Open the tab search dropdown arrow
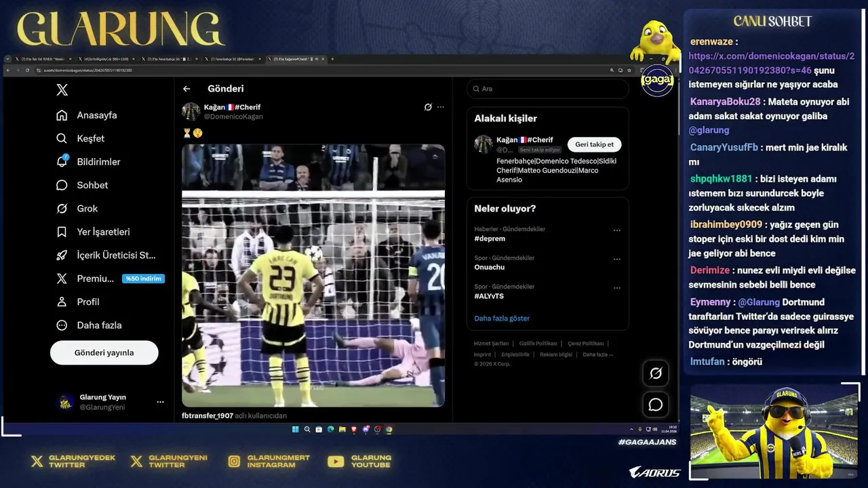868x488 pixels. tap(7, 59)
